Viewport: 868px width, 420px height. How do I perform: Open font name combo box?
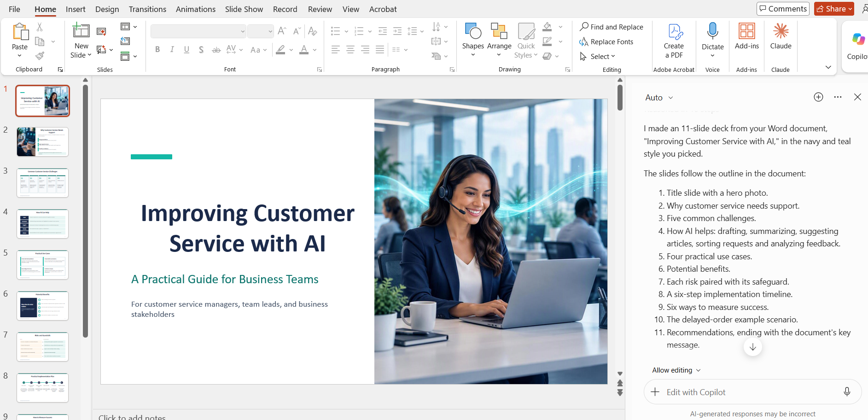point(198,31)
